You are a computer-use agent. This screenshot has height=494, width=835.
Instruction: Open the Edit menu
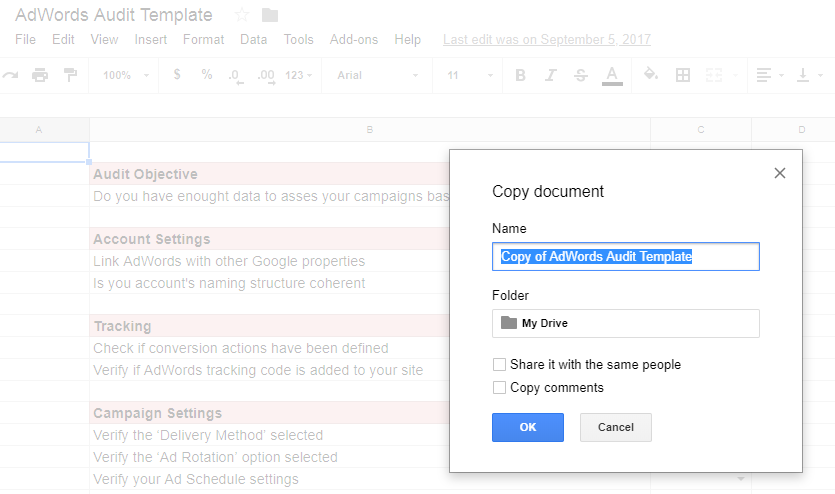63,39
